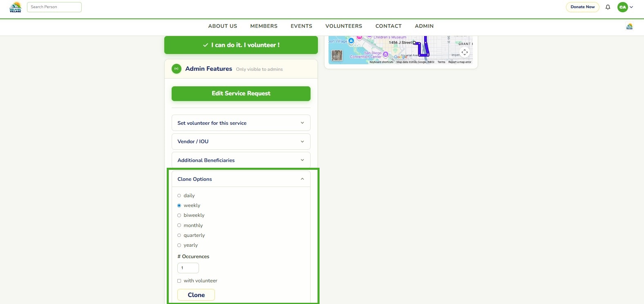The image size is (644, 304).
Task: Click the Edit Service Request button
Action: [241, 93]
